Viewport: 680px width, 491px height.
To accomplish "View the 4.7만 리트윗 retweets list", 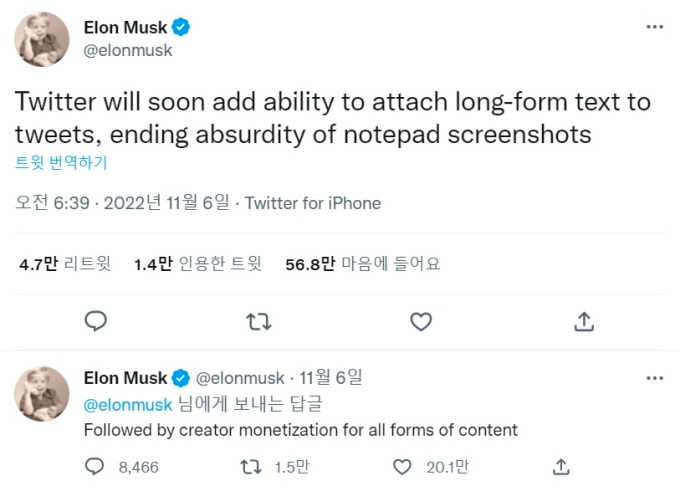I will (x=65, y=264).
